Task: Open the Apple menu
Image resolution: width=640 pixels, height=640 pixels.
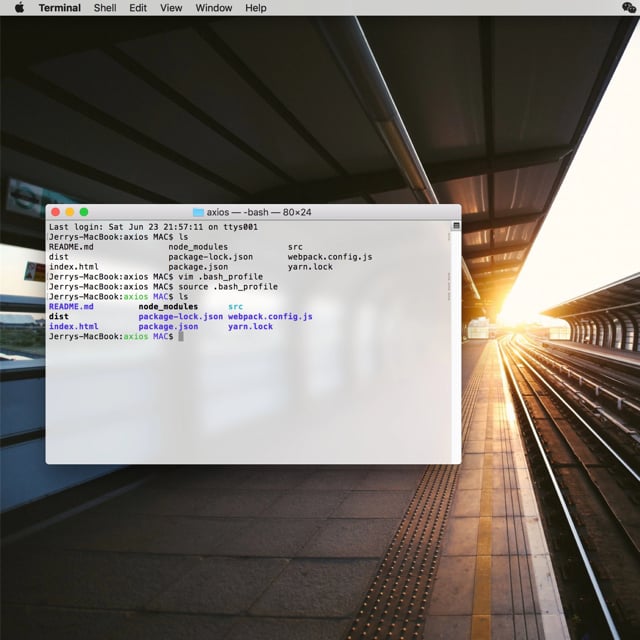Action: 19,8
